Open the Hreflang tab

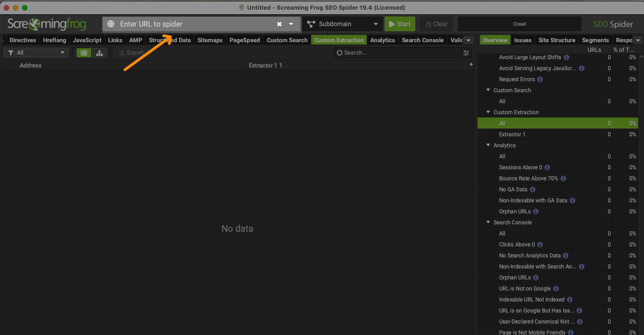(x=55, y=40)
